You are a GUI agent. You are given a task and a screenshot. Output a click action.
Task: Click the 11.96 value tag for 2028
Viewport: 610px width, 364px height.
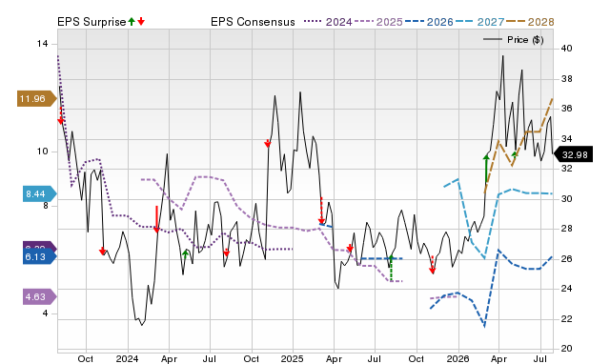tap(36, 99)
